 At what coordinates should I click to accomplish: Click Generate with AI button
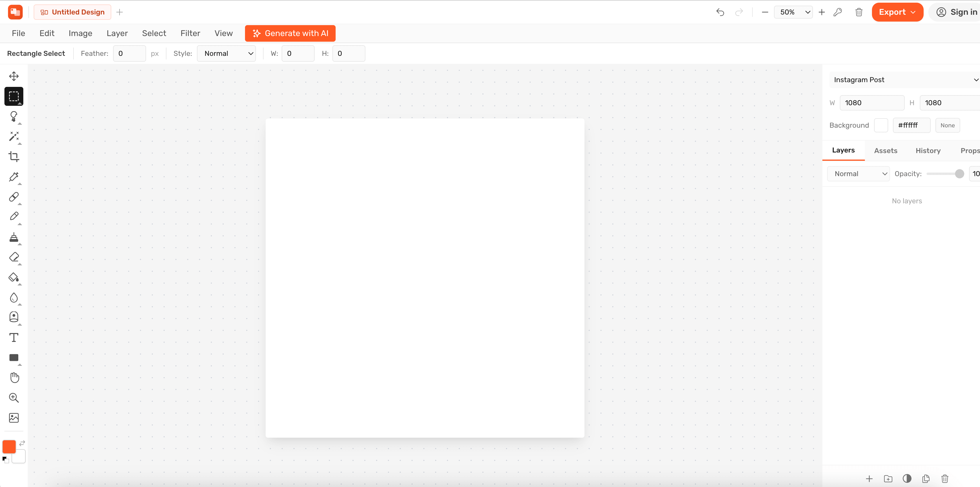(290, 33)
